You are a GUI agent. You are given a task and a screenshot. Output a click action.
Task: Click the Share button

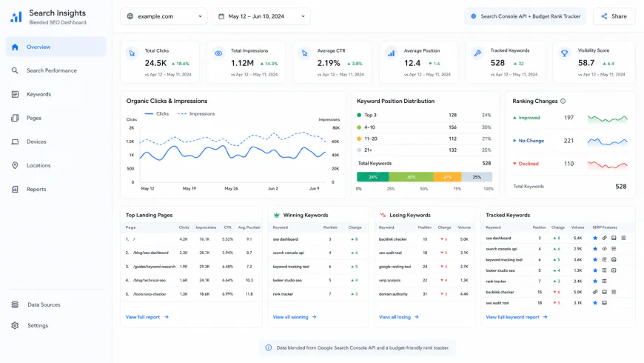(614, 16)
